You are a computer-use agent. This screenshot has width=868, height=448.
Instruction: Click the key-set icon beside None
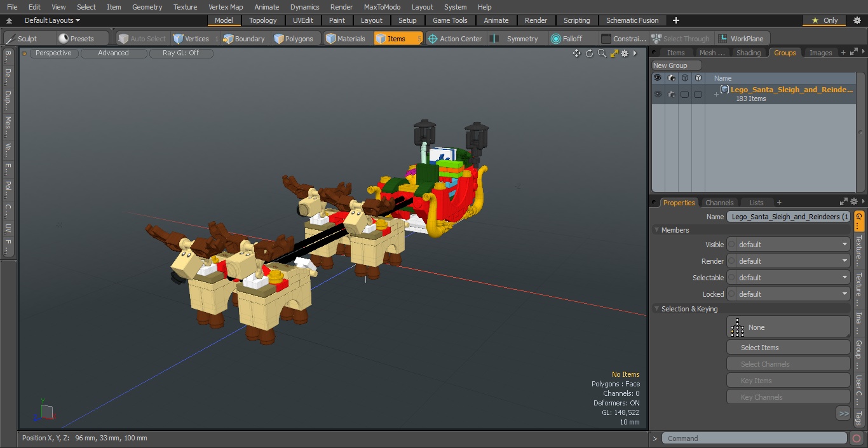pos(737,327)
